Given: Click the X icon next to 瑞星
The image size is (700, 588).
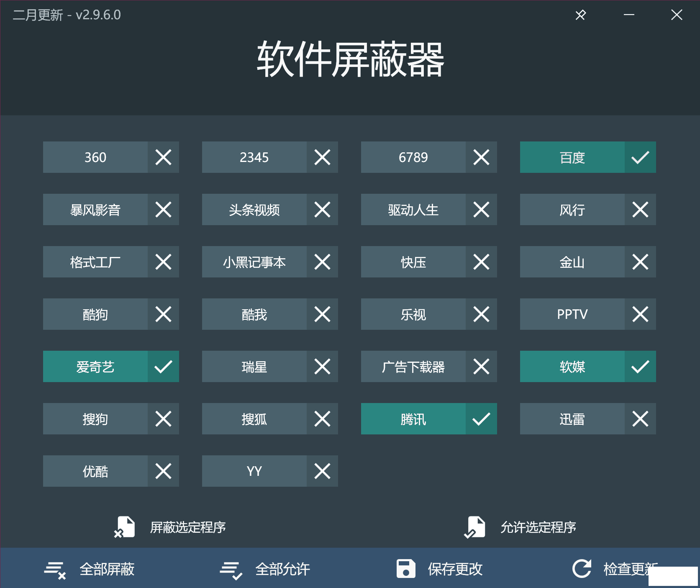Looking at the screenshot, I should 322,367.
